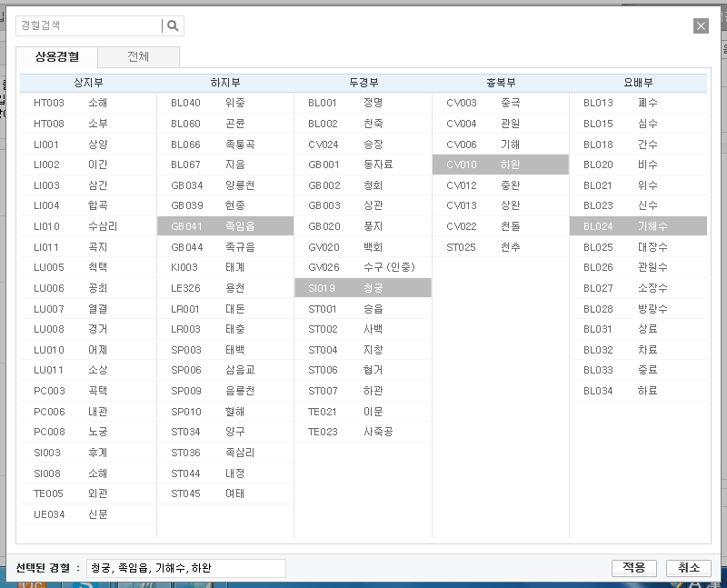This screenshot has width=727, height=588.
Task: Select BL023 신수 in 요배부 column
Action: pyautogui.click(x=638, y=205)
